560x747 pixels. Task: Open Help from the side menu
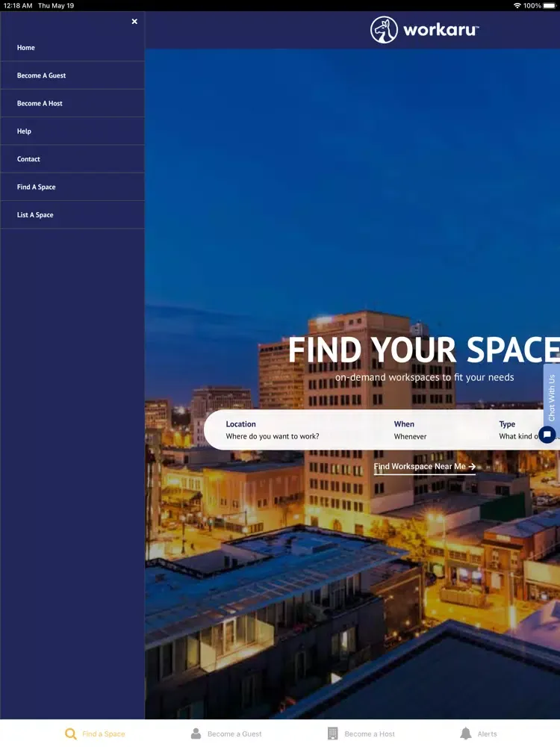pyautogui.click(x=72, y=131)
